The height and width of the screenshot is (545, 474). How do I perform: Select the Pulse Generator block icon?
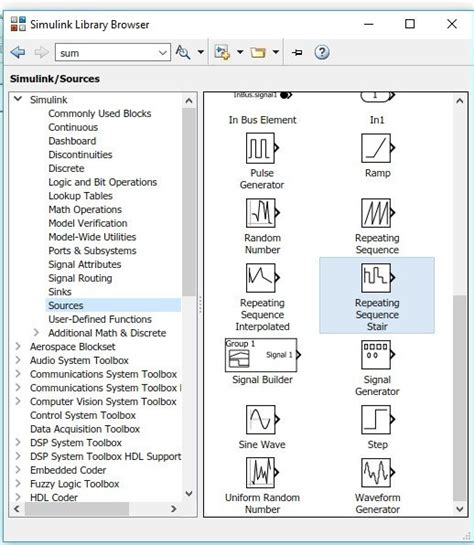click(262, 148)
